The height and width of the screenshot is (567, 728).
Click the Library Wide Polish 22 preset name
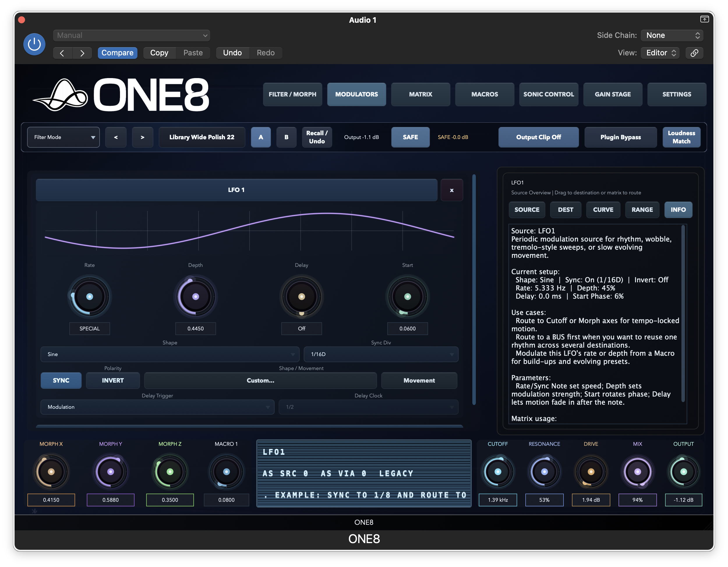202,137
